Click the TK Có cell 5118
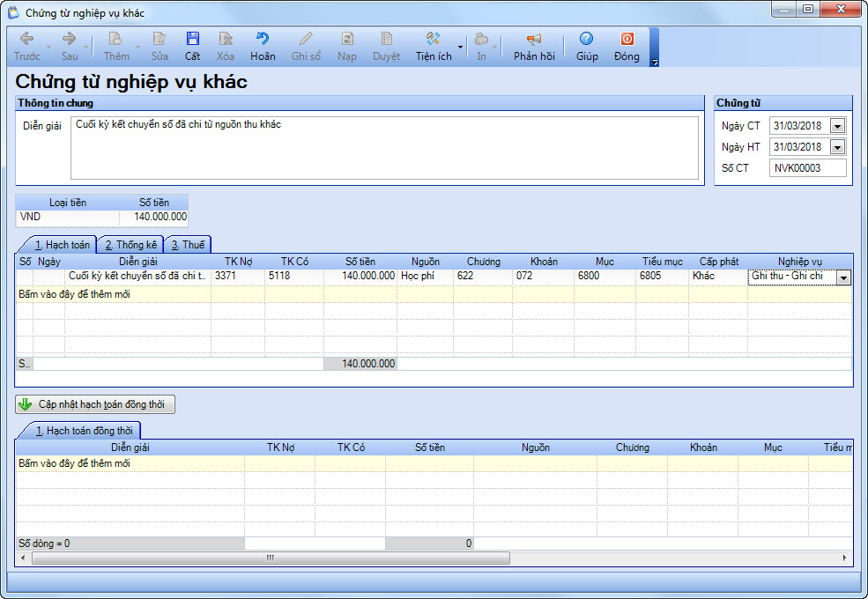868x599 pixels. click(294, 276)
